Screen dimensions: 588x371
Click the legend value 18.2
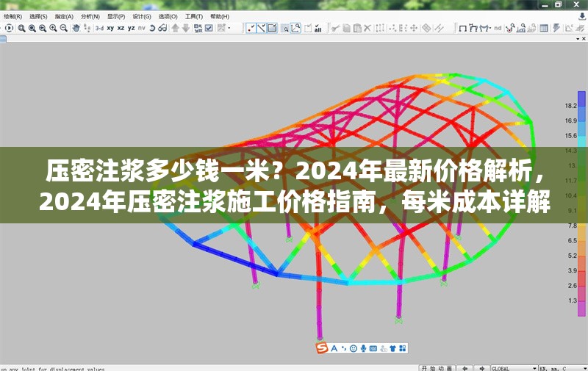pos(571,106)
